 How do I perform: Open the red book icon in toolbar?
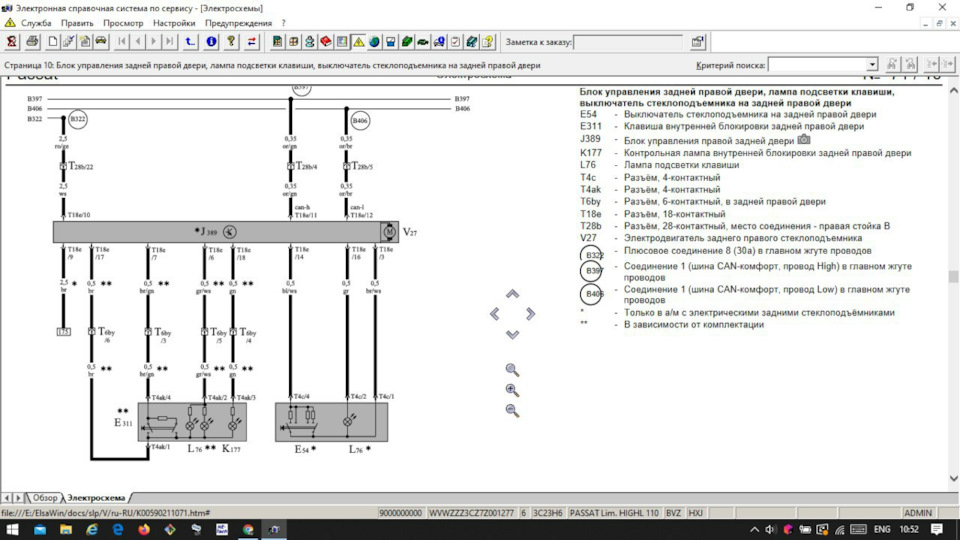click(326, 42)
